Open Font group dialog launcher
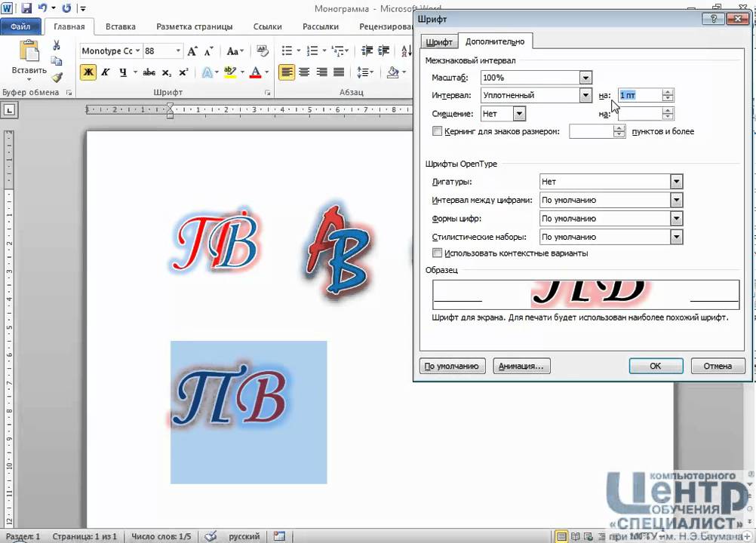 267,93
